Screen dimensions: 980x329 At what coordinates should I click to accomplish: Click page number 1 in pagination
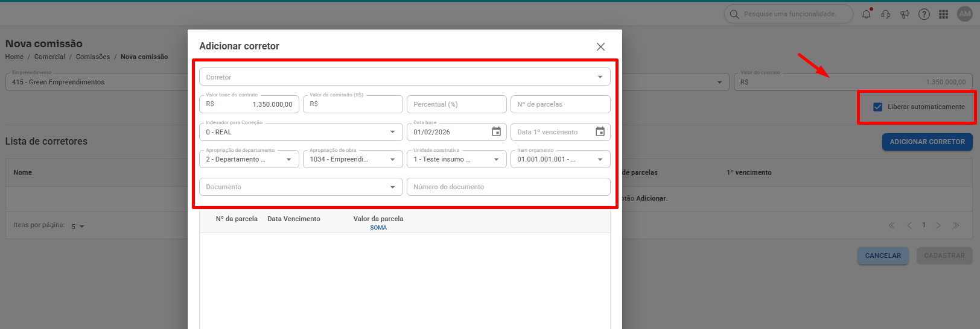(x=924, y=225)
